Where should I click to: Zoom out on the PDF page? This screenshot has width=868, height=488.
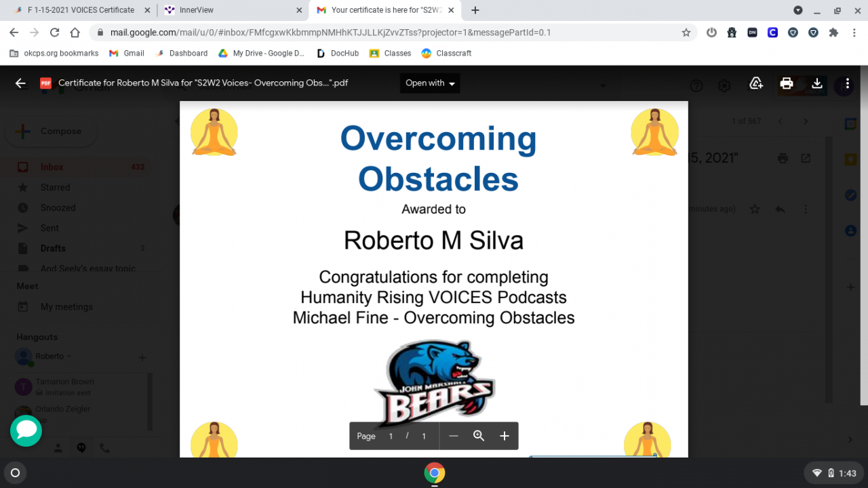454,436
